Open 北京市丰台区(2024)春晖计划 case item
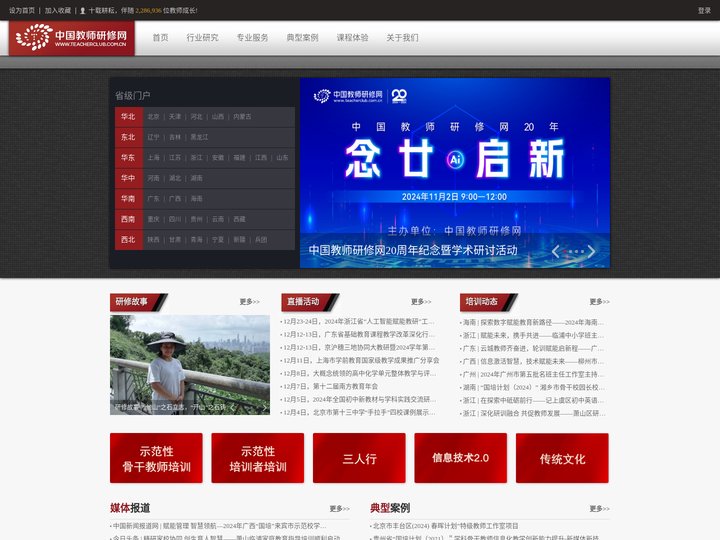 click(x=444, y=526)
